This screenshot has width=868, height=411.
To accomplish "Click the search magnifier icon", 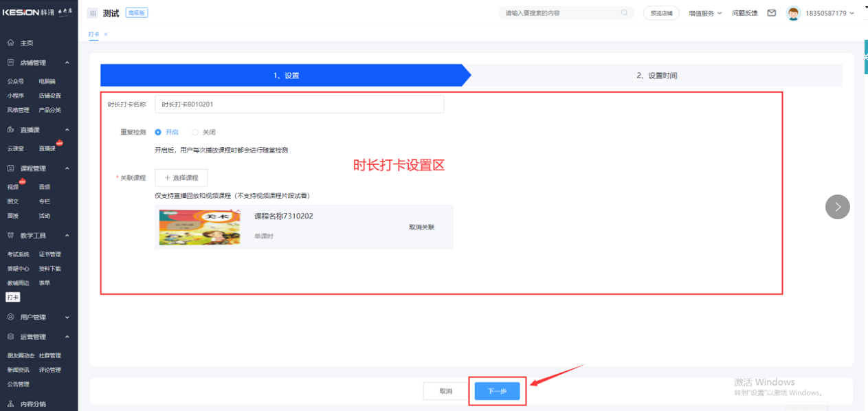I will [624, 13].
